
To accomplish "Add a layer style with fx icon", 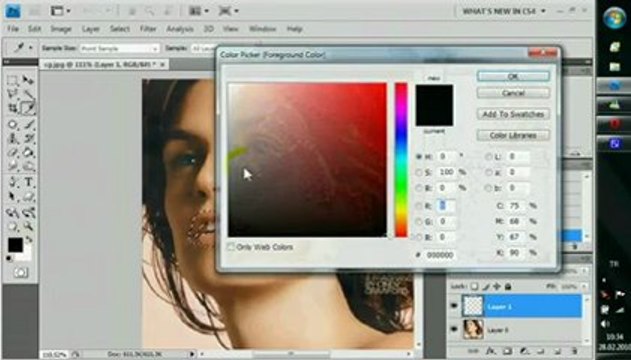I will [490, 351].
